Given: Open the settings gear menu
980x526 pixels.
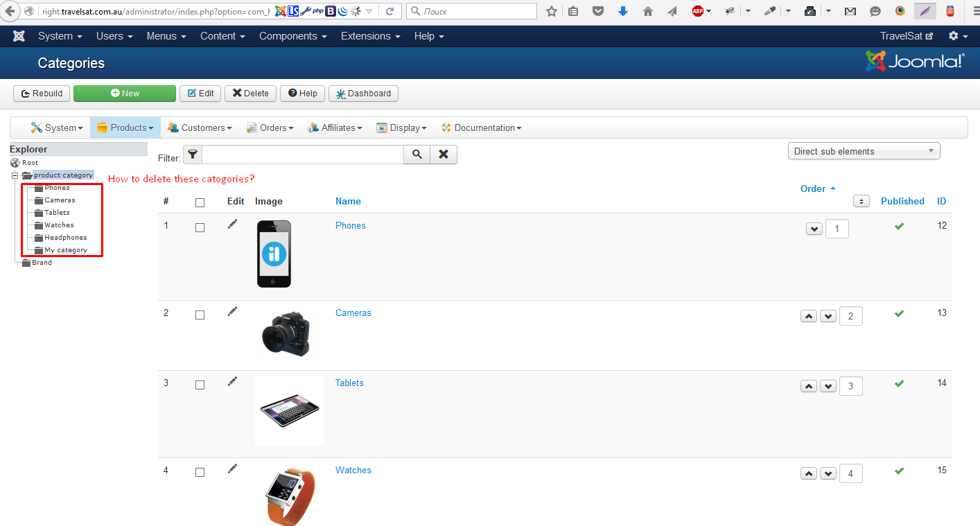Looking at the screenshot, I should point(958,36).
